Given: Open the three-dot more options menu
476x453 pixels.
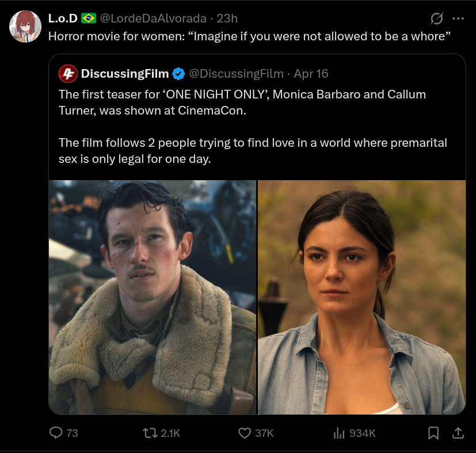Looking at the screenshot, I should 458,18.
